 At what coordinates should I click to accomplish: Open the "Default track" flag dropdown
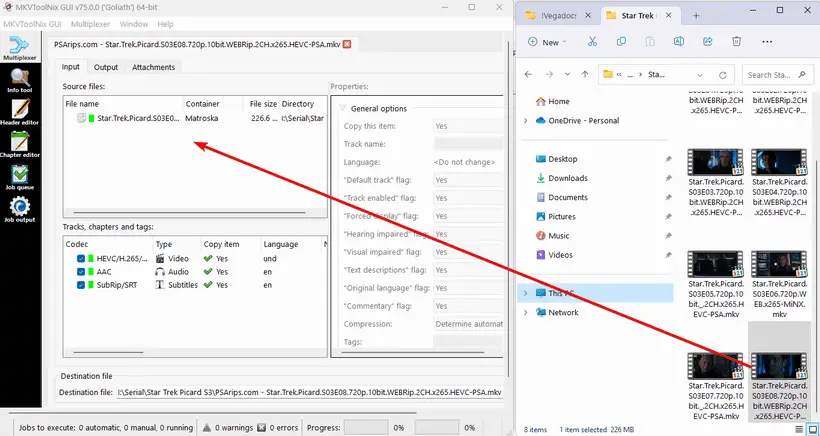[x=468, y=180]
